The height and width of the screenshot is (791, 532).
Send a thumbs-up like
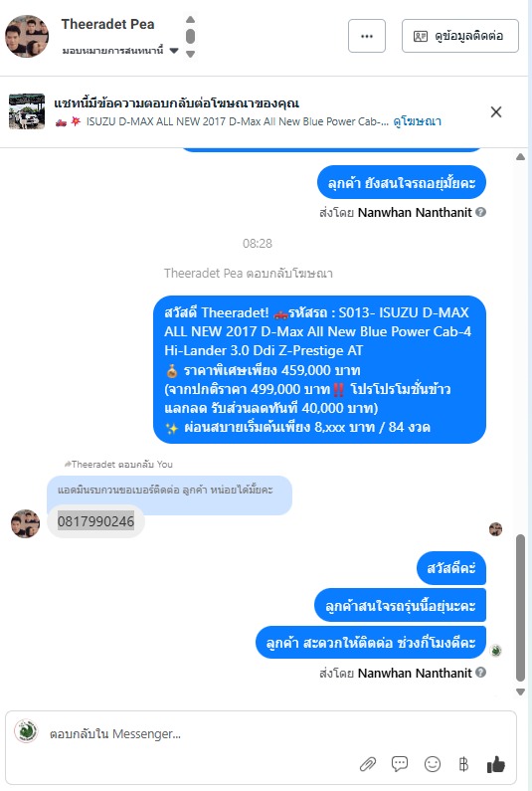(495, 764)
